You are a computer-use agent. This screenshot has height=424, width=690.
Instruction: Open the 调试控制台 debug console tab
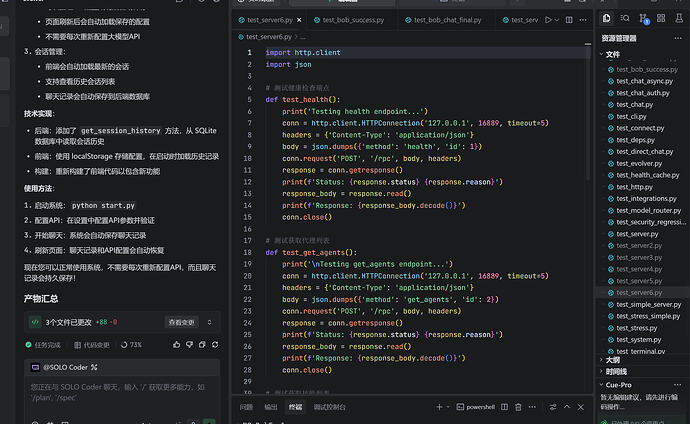330,407
